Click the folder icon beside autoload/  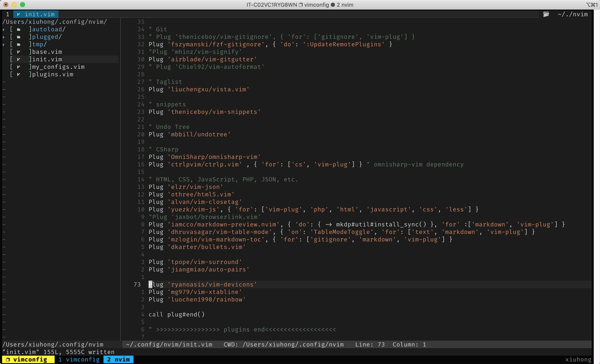click(19, 29)
